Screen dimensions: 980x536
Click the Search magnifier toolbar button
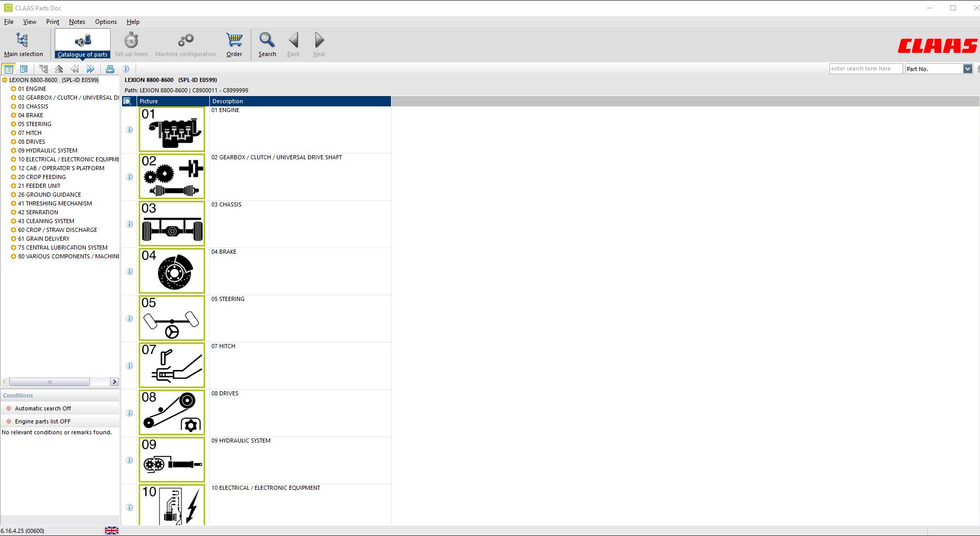[x=267, y=45]
